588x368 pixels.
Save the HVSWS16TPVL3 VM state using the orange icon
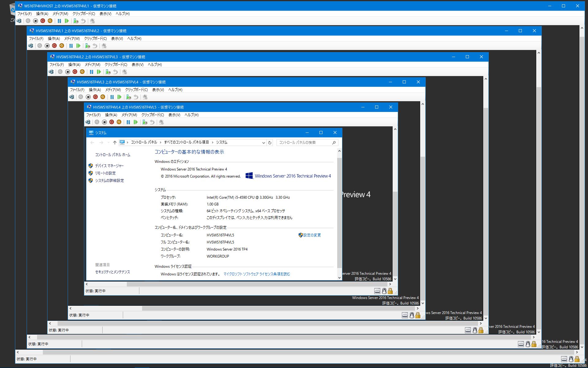82,72
